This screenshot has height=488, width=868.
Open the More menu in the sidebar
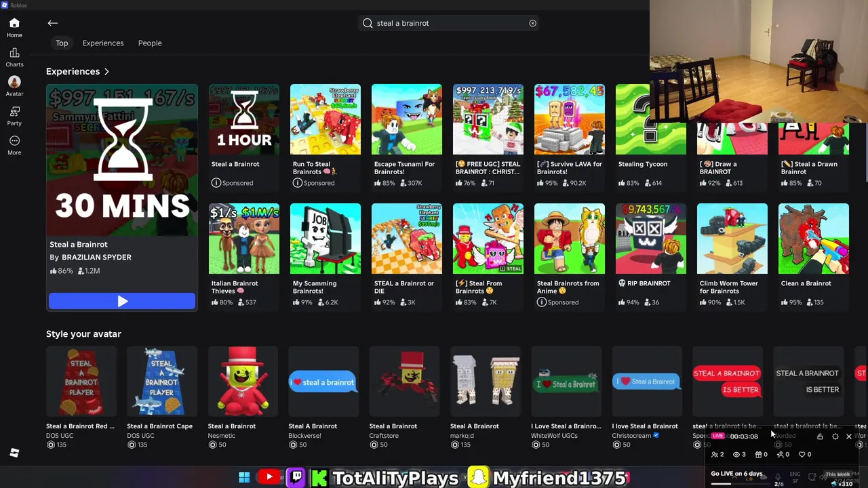(14, 145)
